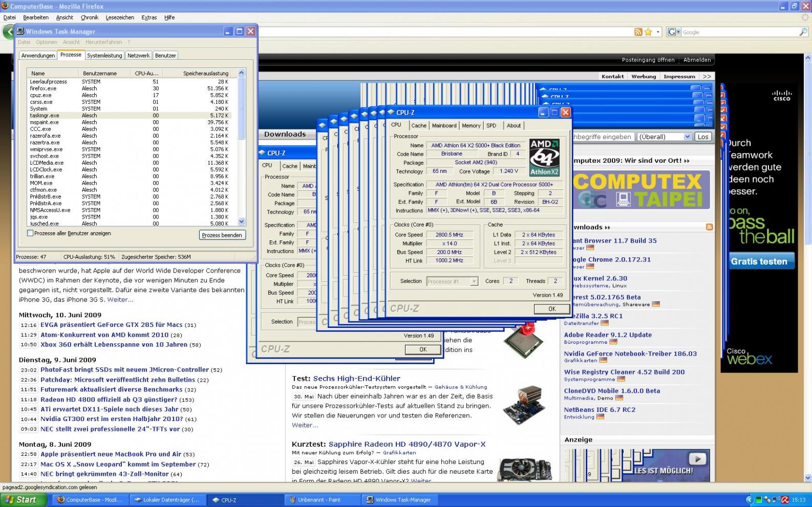Click the >> more links expander
Screen dimensions: 812x507
707,76
